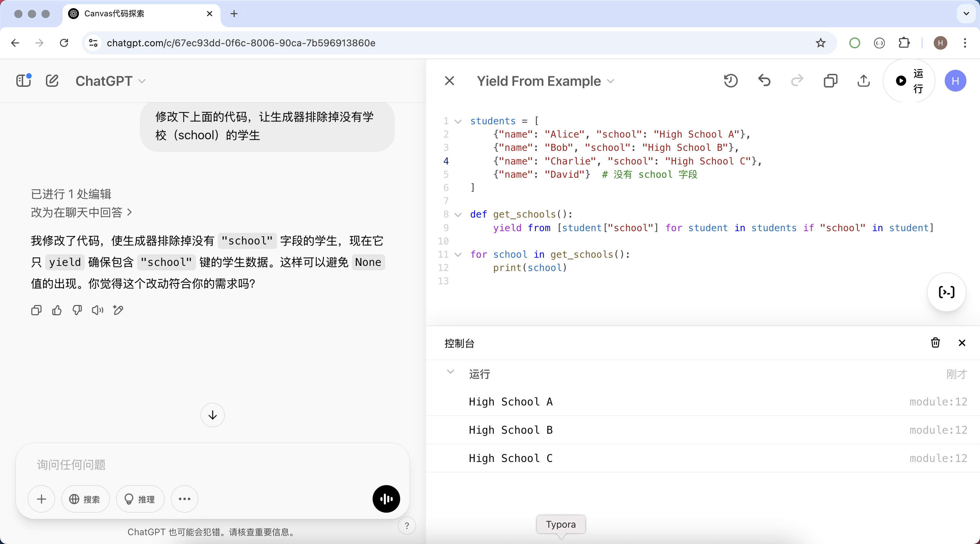Viewport: 980px width, 544px height.
Task: Copy canvas code with duplicate icon
Action: tap(830, 81)
